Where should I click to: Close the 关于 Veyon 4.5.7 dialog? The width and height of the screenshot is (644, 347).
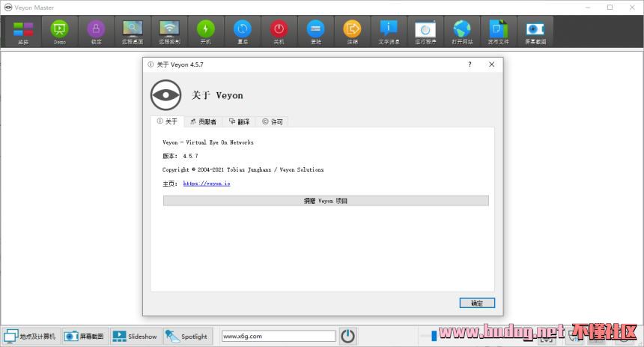(x=492, y=64)
